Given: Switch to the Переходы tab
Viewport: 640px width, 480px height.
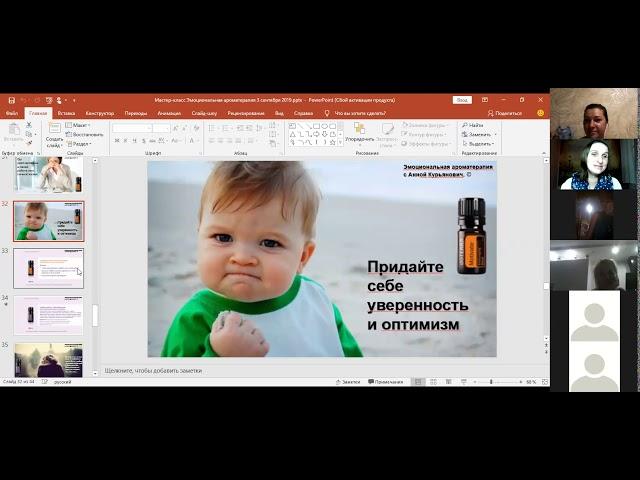Looking at the screenshot, I should point(136,113).
